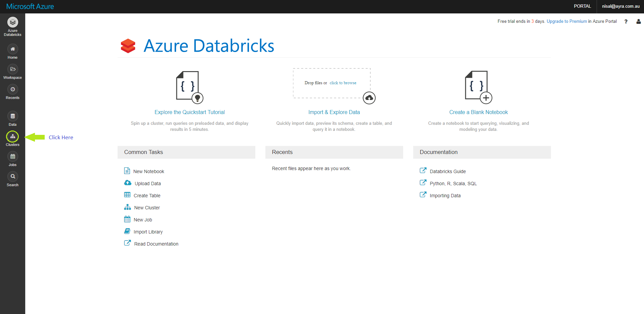
Task: Click 'Recent files appear here' text
Action: click(x=311, y=168)
